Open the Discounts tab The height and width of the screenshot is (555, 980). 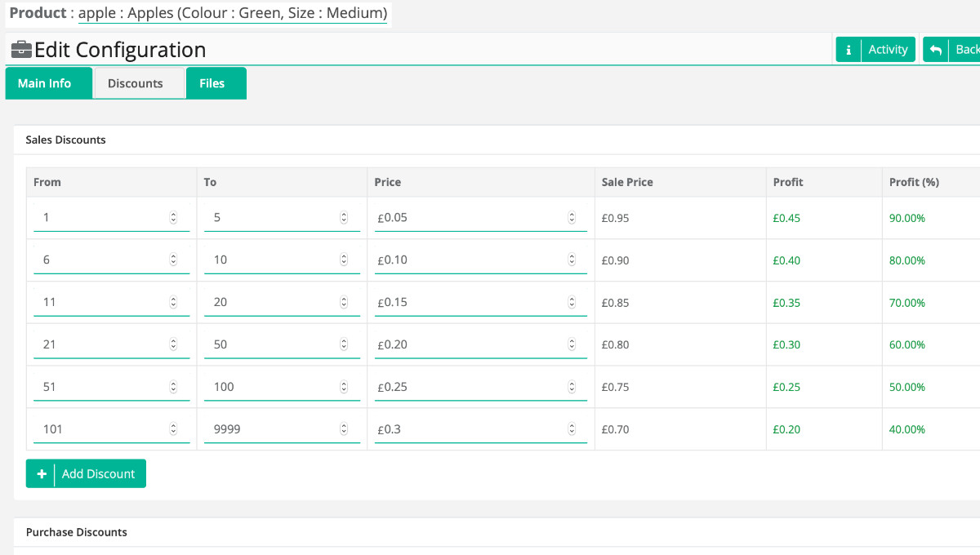point(136,83)
